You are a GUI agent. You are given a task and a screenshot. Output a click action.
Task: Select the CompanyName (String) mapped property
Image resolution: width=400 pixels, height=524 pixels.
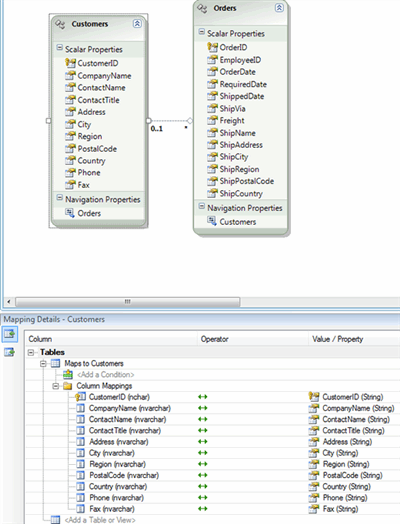coord(358,408)
